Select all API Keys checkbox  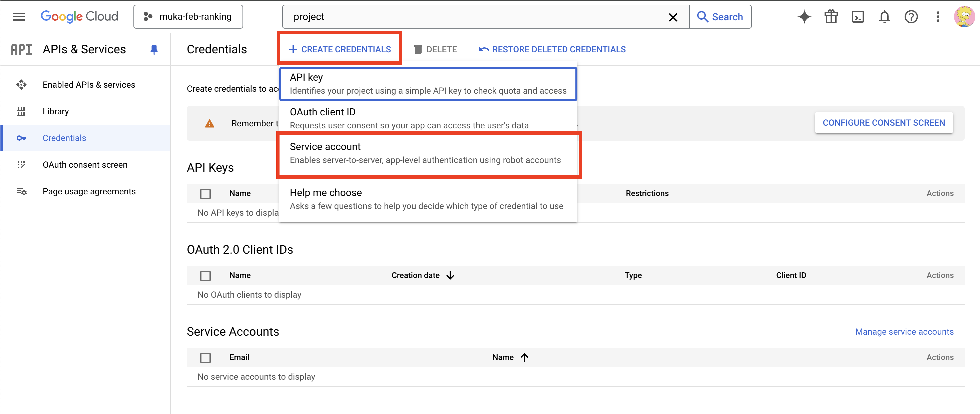tap(205, 194)
